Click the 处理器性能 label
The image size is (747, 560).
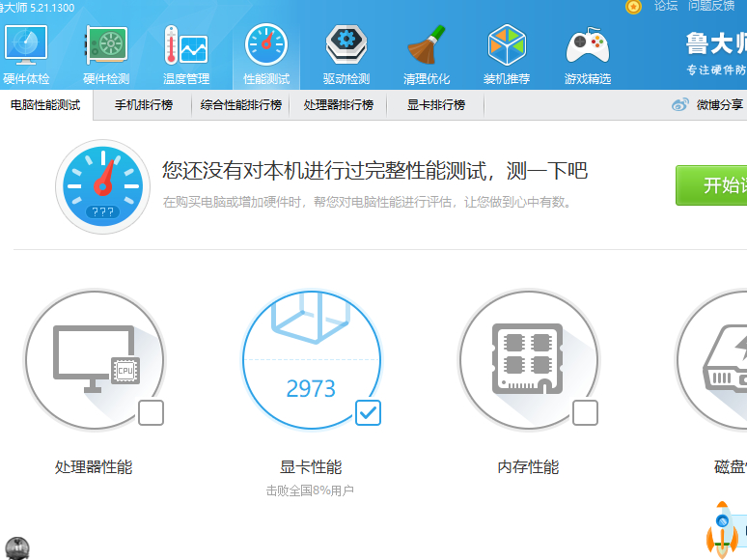94,466
